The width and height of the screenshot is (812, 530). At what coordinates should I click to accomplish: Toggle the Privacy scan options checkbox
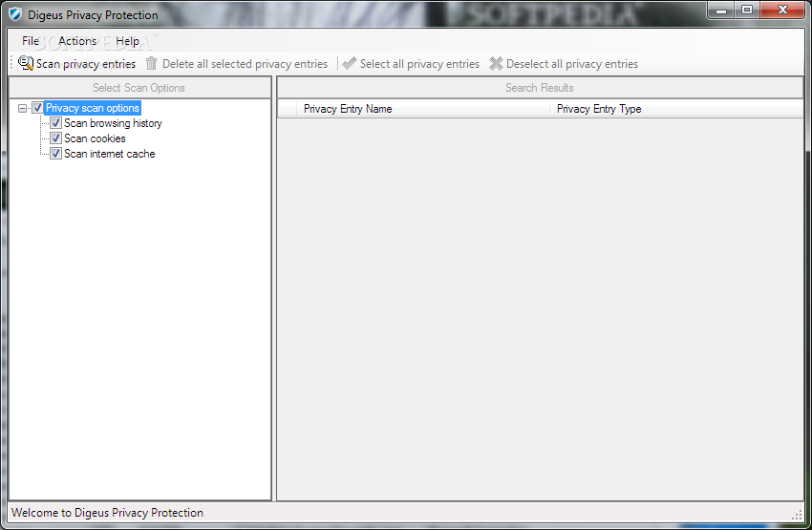pos(37,108)
